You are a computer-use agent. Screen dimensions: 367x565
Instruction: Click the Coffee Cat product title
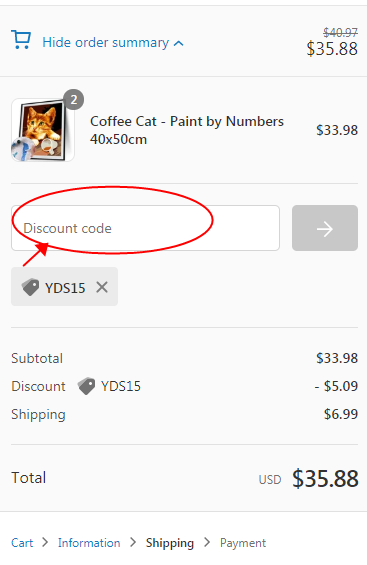[187, 130]
